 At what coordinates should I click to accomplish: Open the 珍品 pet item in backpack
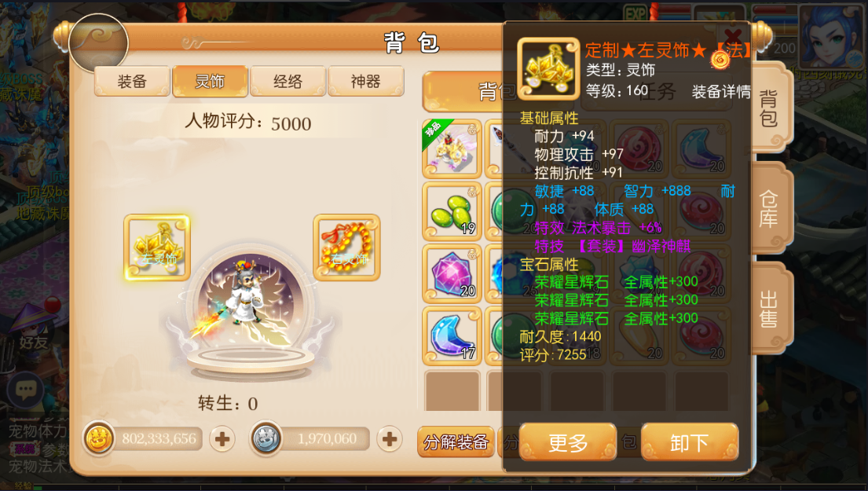click(452, 148)
